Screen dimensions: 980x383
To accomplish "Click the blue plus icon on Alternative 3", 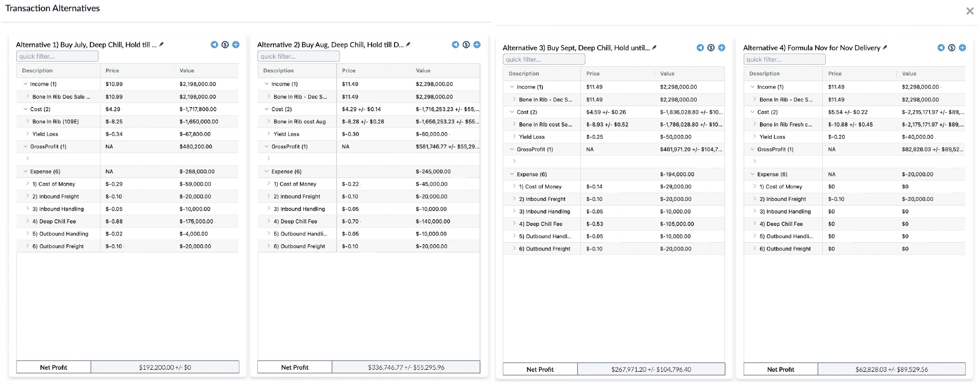I will click(x=722, y=48).
